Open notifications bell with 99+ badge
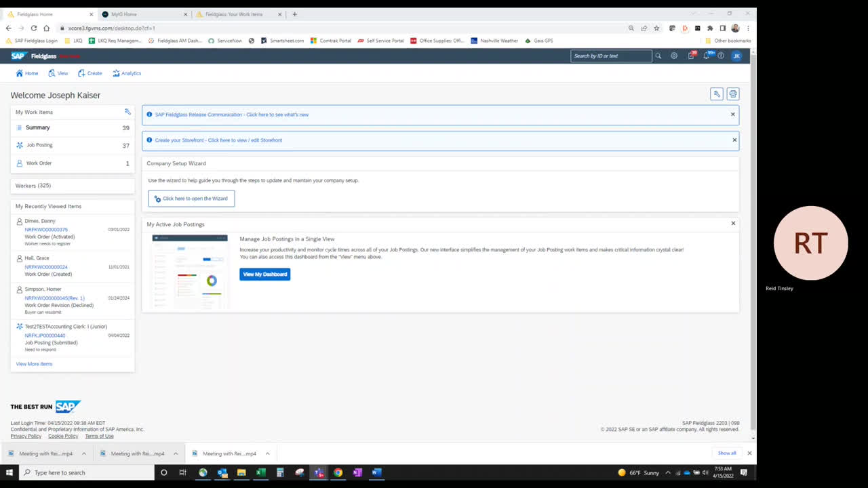The image size is (868, 488). pos(707,56)
